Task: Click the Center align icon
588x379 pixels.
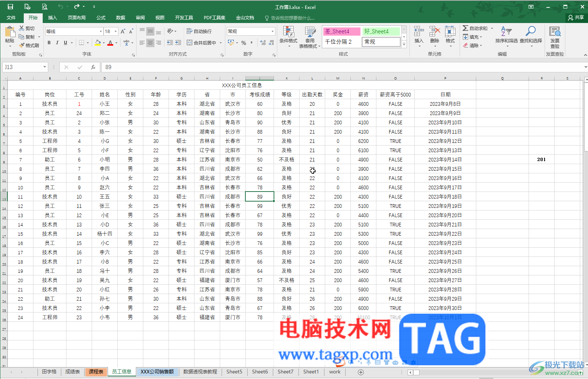Action: click(150, 43)
